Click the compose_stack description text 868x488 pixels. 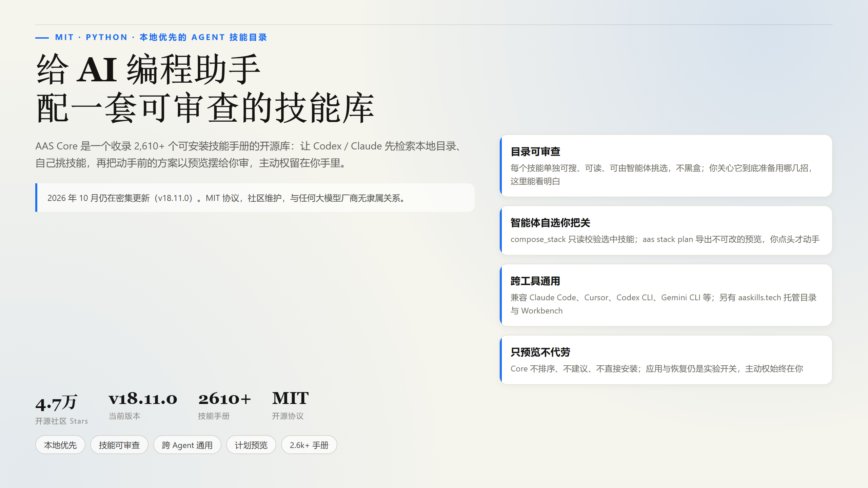665,239
